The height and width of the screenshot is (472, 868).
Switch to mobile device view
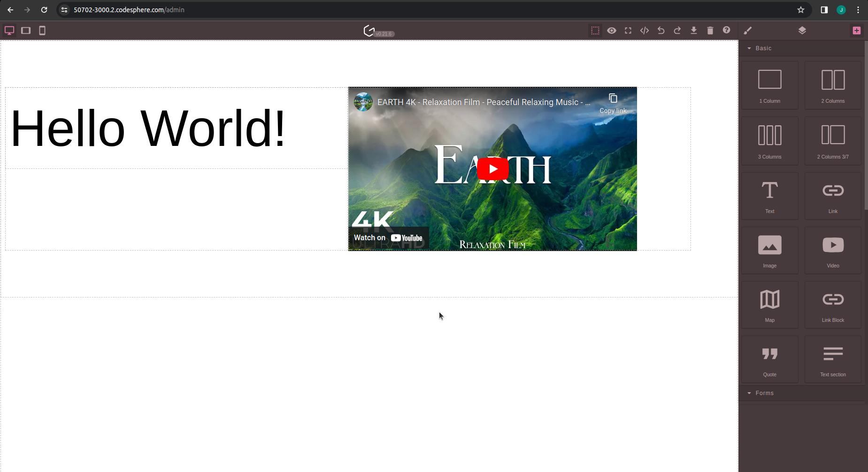tap(42, 30)
